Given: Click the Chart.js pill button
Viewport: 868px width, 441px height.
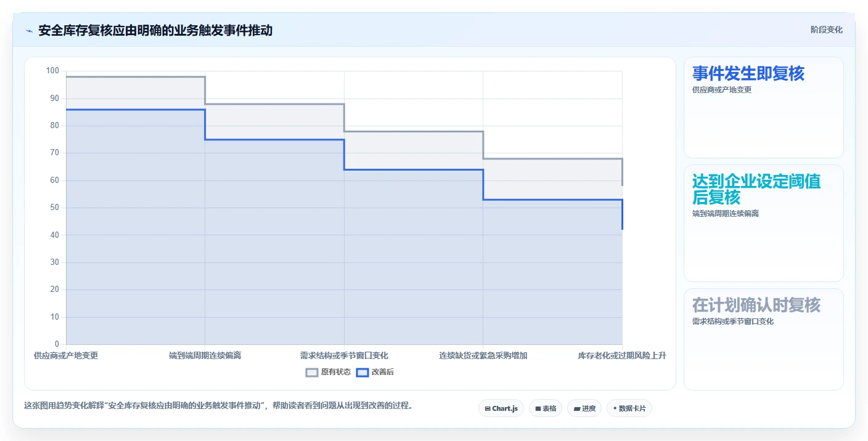Looking at the screenshot, I should (x=501, y=408).
